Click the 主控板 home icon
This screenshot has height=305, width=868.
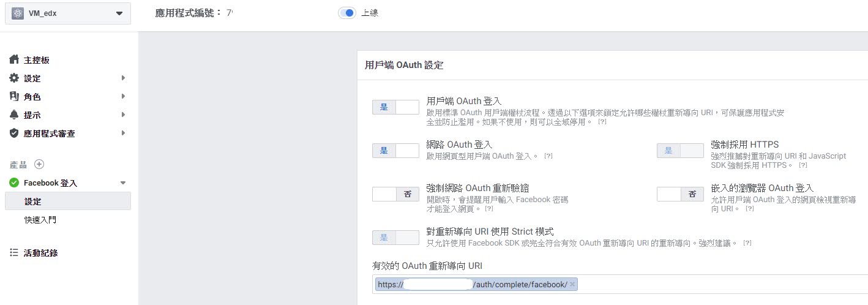[x=14, y=59]
